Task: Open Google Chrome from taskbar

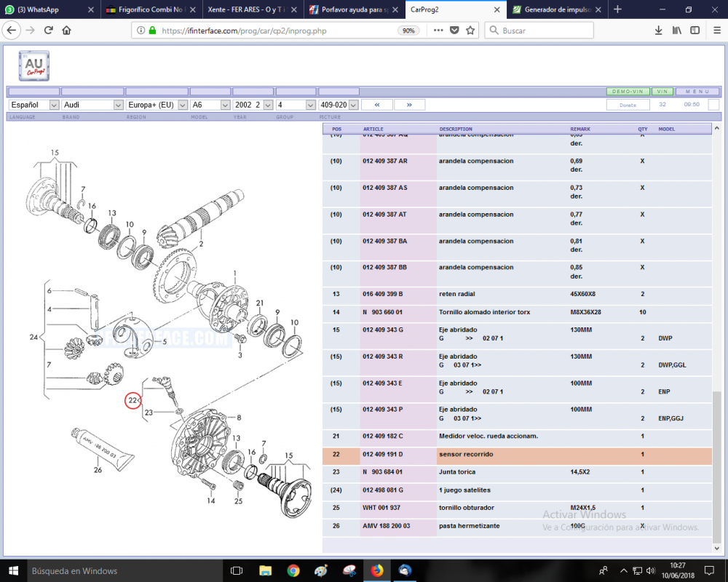Action: point(293,571)
